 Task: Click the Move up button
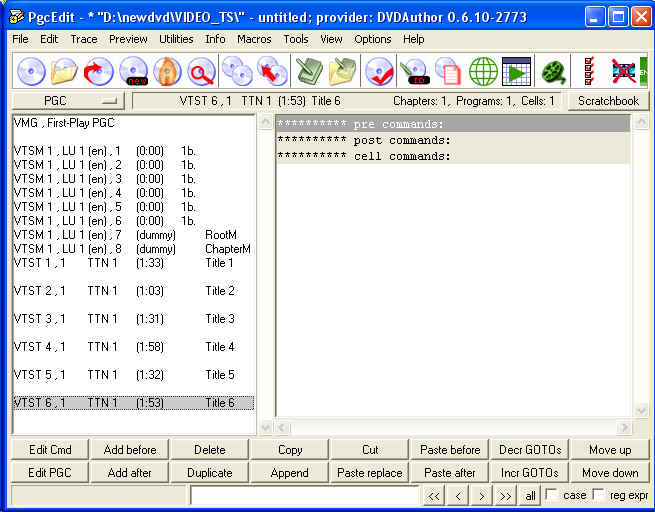click(610, 450)
